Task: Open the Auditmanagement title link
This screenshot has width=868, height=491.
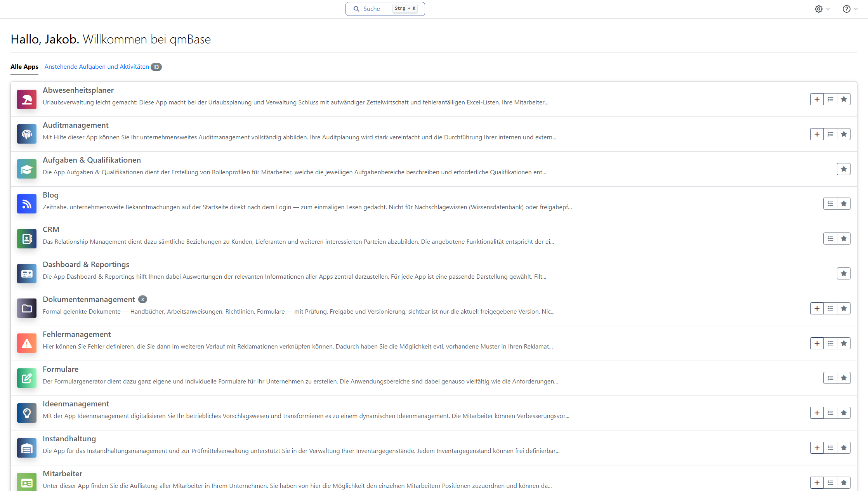Action: click(x=76, y=125)
